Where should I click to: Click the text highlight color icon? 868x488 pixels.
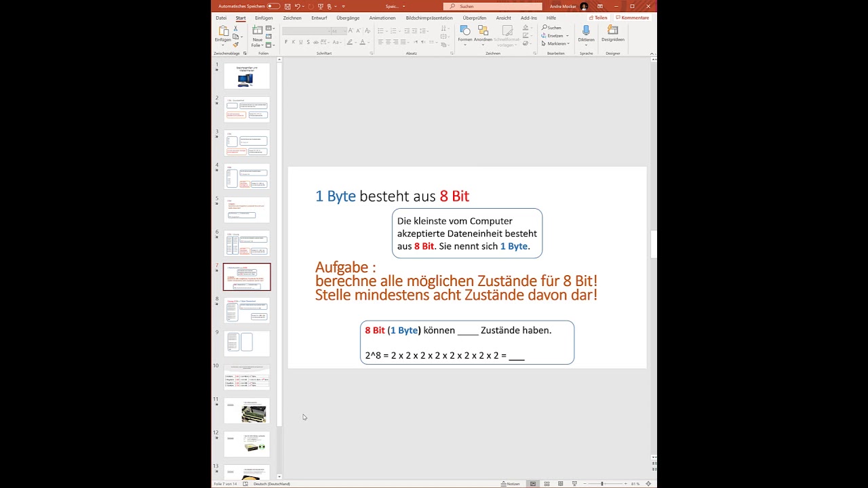pyautogui.click(x=351, y=42)
